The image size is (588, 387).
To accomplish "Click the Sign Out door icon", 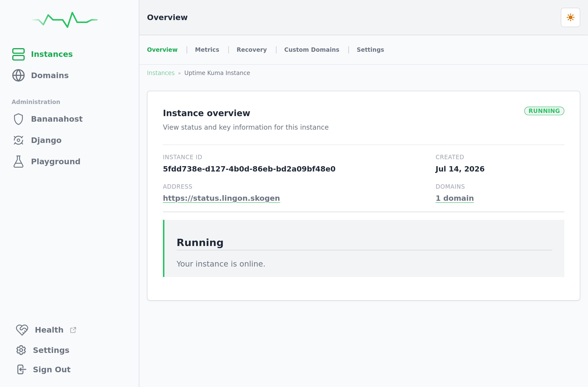I will (x=22, y=369).
